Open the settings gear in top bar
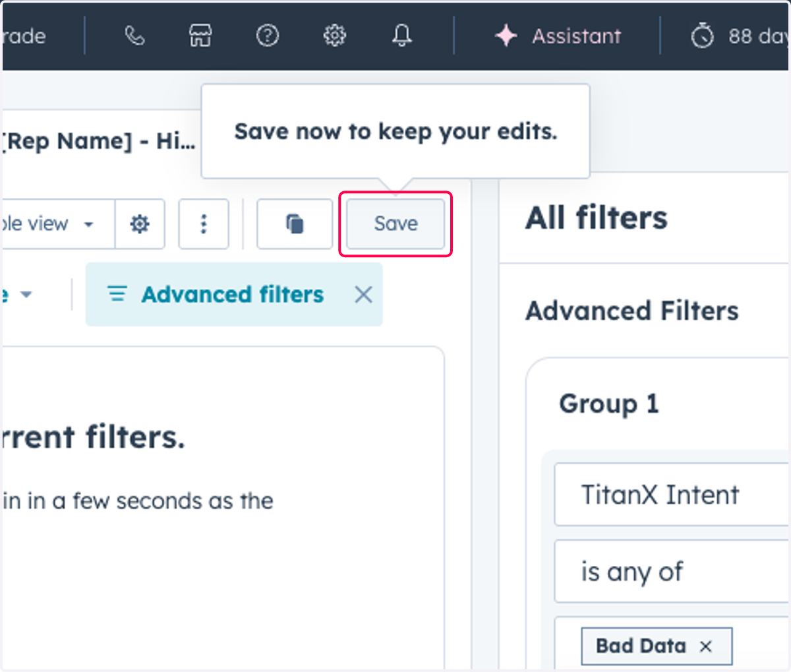This screenshot has width=791, height=672. click(335, 36)
